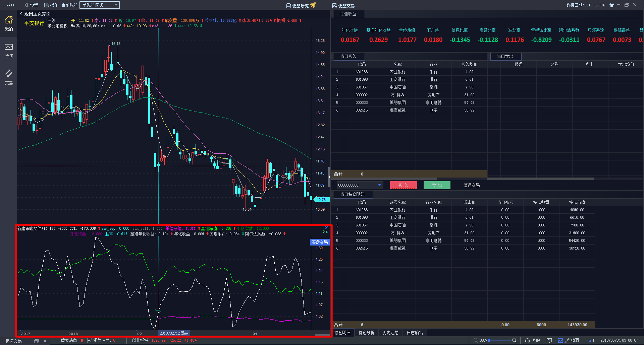
Task: Open the 我的 home sidebar icon
Action: (9, 20)
